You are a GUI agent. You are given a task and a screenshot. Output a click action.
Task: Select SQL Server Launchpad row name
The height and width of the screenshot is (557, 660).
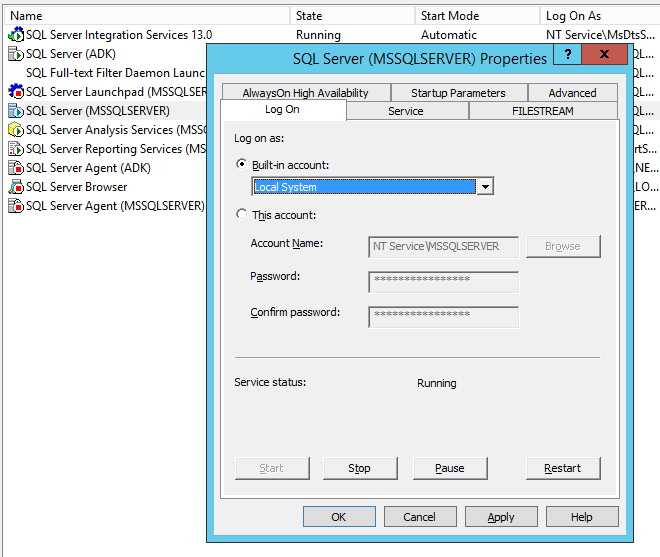[x=116, y=91]
